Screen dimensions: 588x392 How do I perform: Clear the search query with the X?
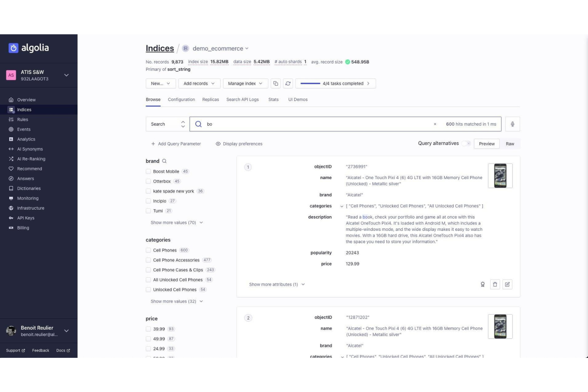(435, 124)
